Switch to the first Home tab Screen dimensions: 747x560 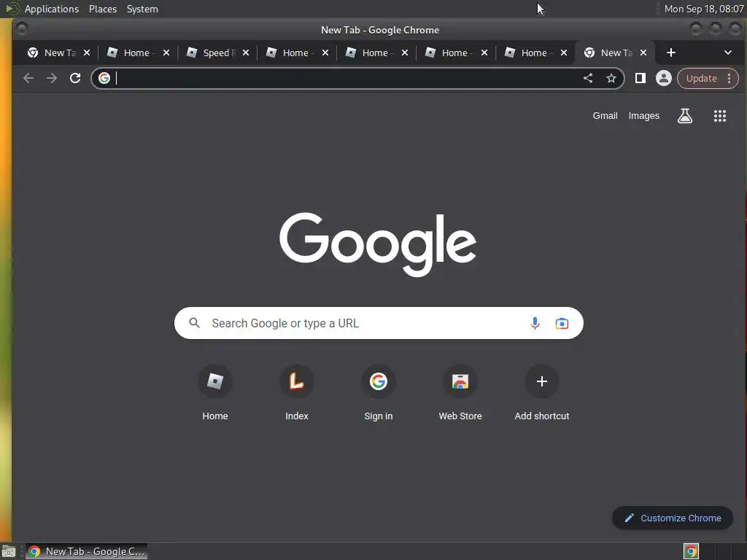132,52
